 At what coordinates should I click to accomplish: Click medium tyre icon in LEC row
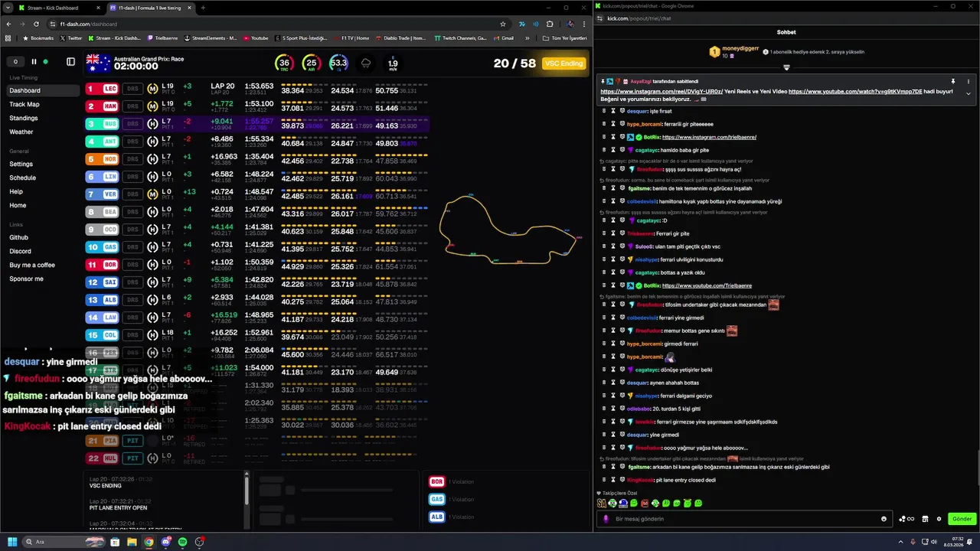coord(153,89)
